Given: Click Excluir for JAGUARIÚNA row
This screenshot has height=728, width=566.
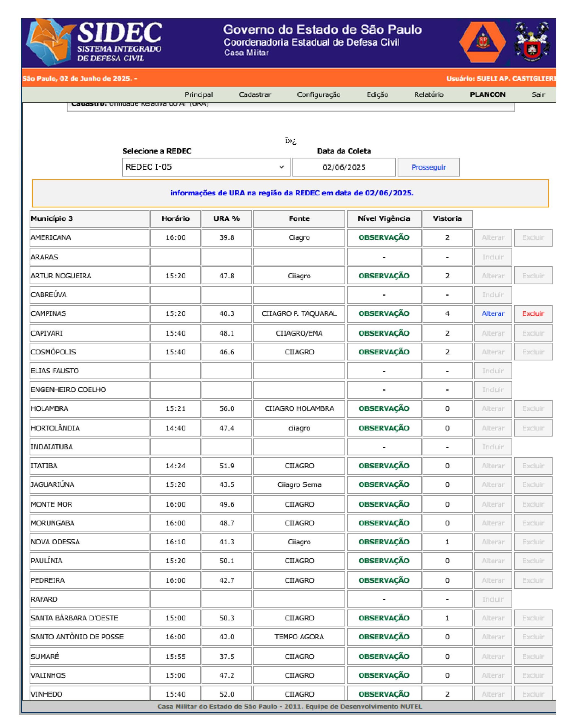Looking at the screenshot, I should 533,485.
